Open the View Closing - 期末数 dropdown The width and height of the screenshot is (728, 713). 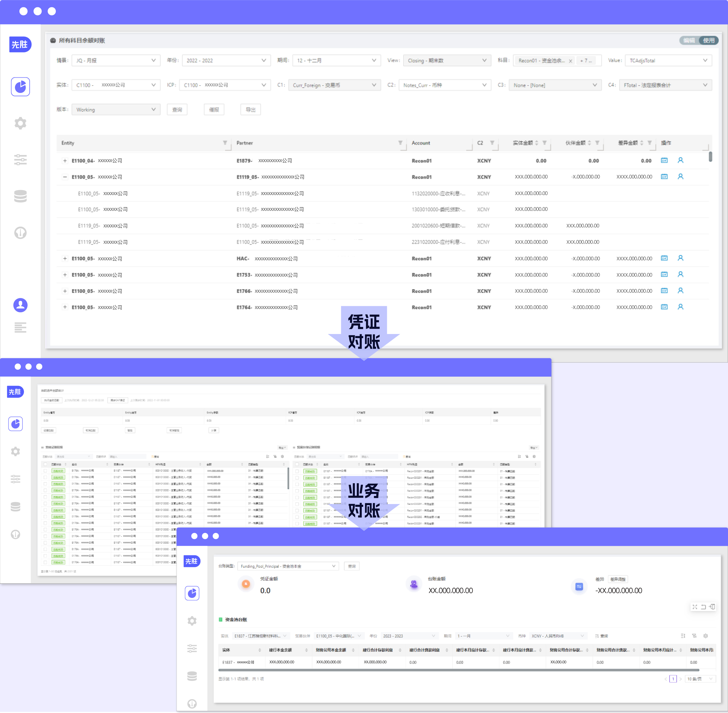[447, 60]
